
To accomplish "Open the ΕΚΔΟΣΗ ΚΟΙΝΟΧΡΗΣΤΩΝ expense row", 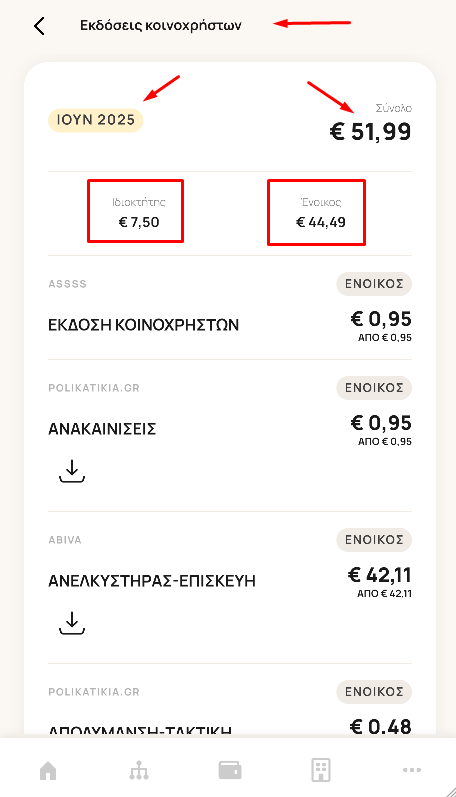I will tap(230, 308).
